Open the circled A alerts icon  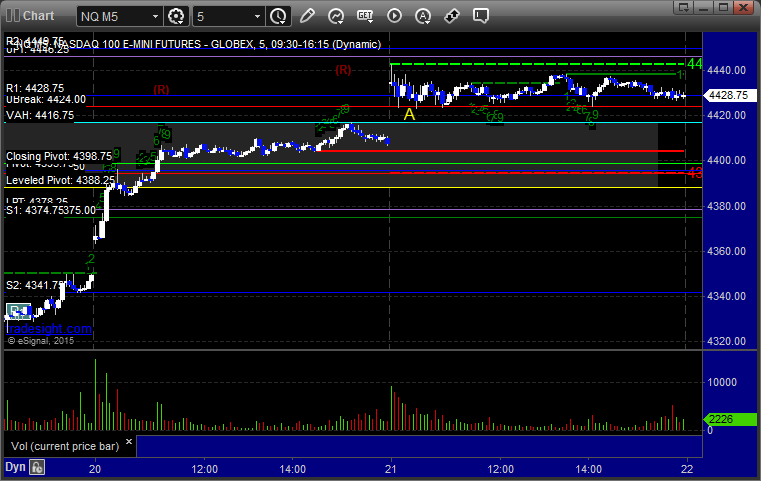tap(423, 16)
